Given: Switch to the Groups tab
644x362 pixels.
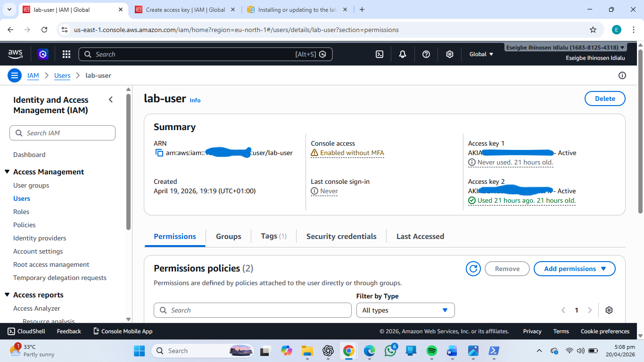Looking at the screenshot, I should point(229,237).
